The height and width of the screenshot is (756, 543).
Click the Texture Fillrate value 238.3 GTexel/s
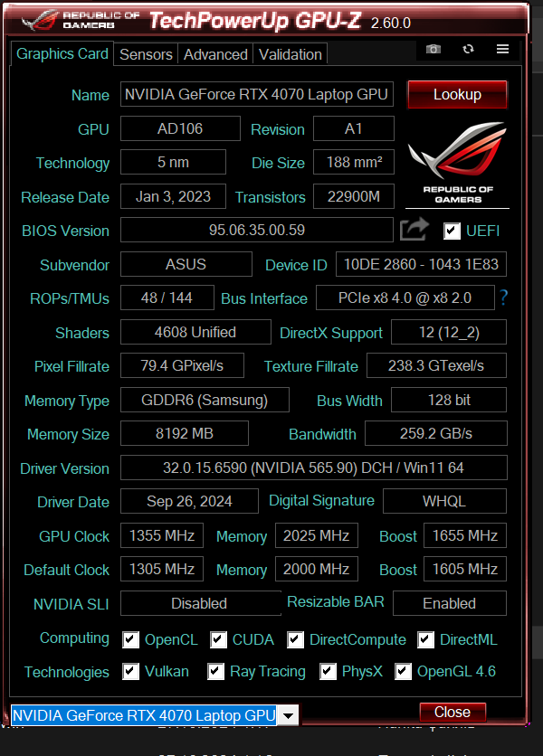(436, 365)
